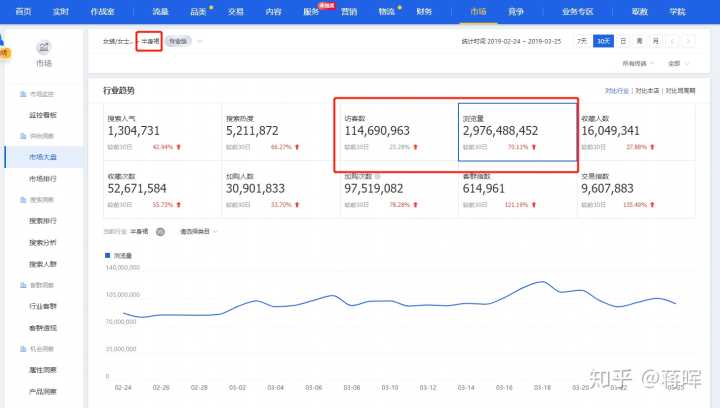Open the 全部 filter dropdown
Screen dimensions: 720x408
click(x=679, y=63)
